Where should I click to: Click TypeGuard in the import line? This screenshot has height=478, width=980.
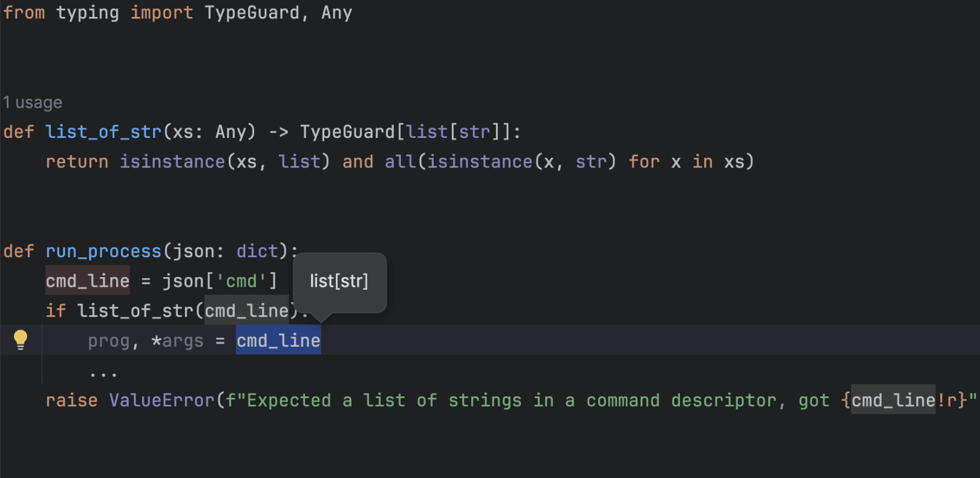pos(252,13)
